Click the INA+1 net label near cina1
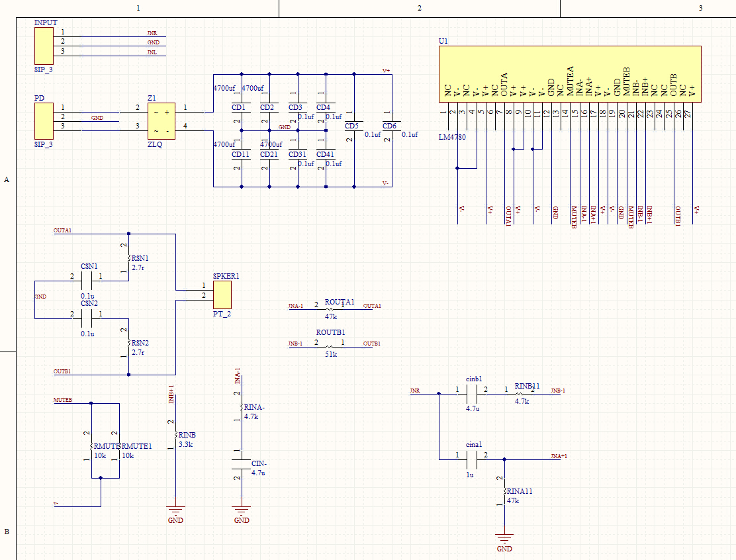The height and width of the screenshot is (560, 736). pos(559,456)
